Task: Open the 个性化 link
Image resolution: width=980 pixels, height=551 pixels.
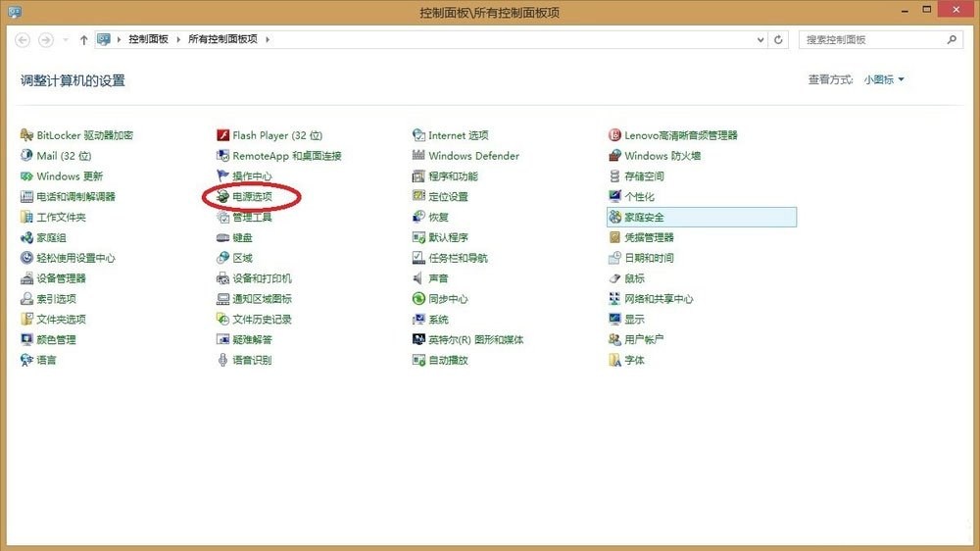Action: coord(639,196)
